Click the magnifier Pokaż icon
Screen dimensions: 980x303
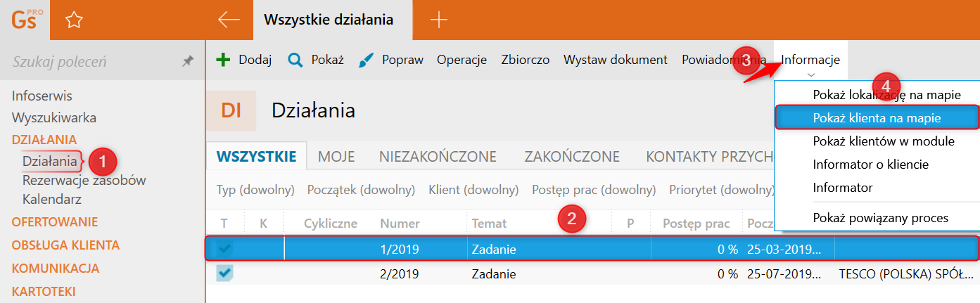click(295, 60)
